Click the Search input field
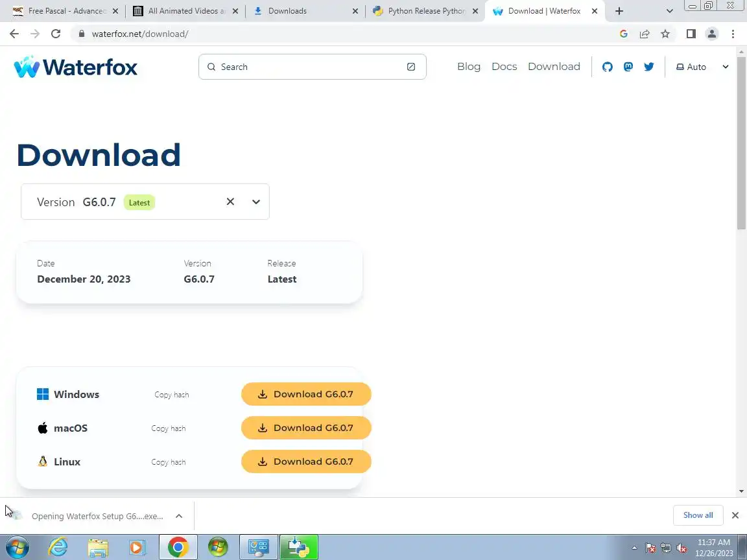This screenshot has width=747, height=560. [x=312, y=67]
